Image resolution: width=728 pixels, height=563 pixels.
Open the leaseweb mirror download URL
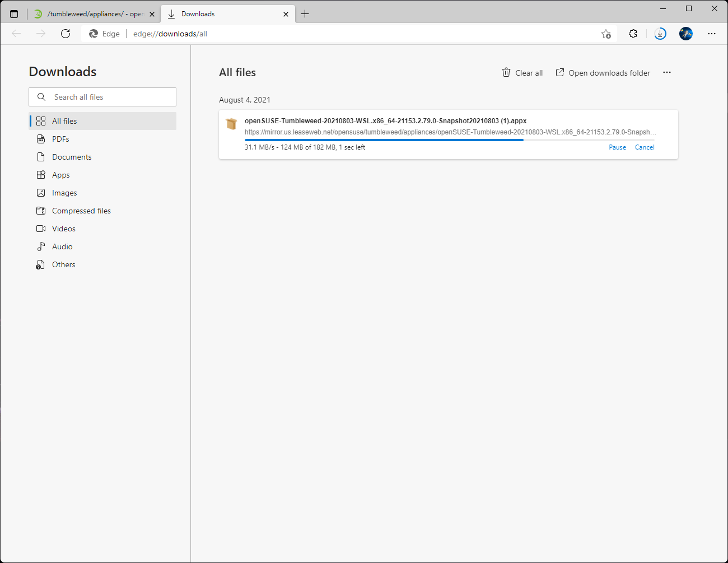[x=450, y=132]
